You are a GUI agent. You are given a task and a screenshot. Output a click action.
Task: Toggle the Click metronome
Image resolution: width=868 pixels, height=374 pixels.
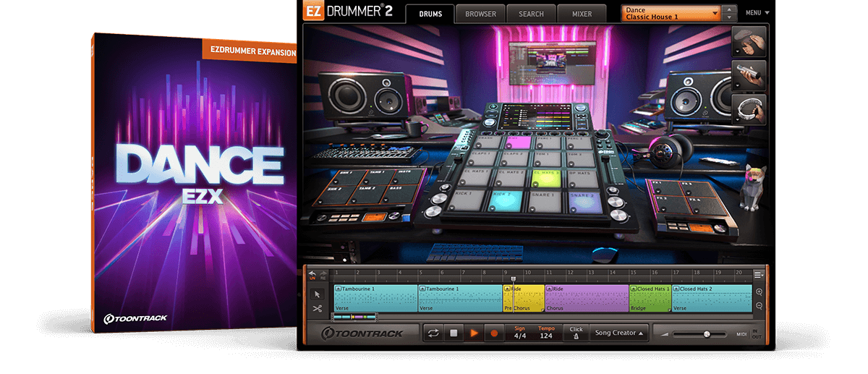click(576, 333)
